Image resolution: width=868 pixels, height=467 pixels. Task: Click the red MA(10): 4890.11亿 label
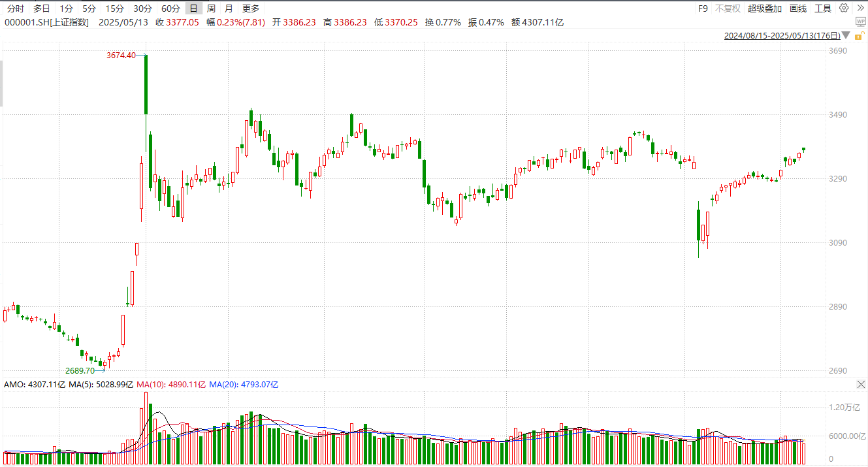(171, 385)
